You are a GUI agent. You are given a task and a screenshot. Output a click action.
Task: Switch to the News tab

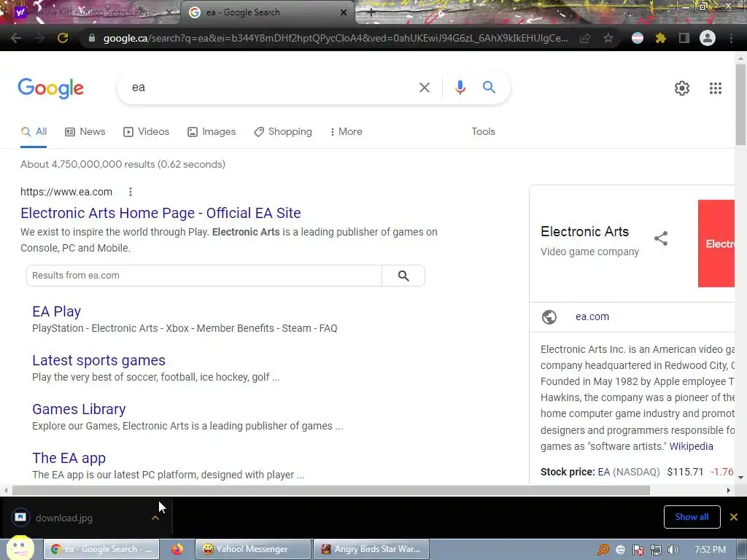[85, 132]
